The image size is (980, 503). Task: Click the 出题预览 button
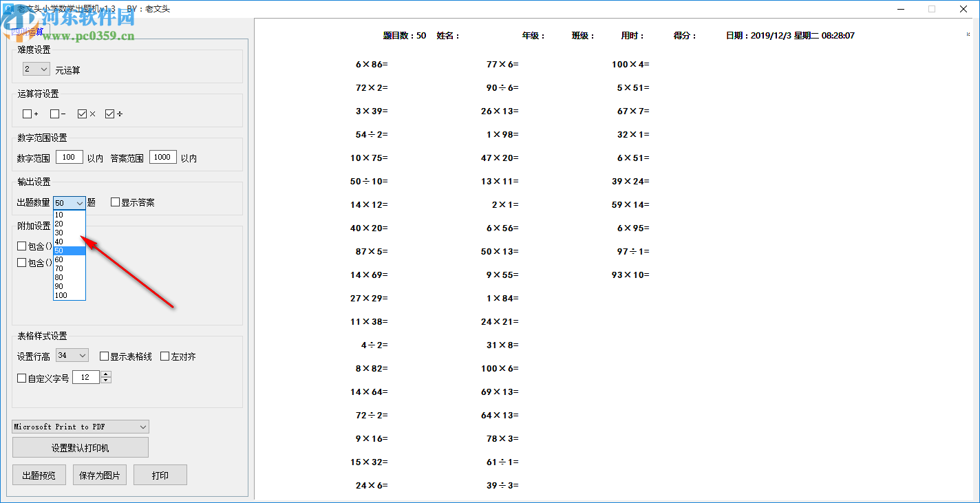(x=39, y=475)
